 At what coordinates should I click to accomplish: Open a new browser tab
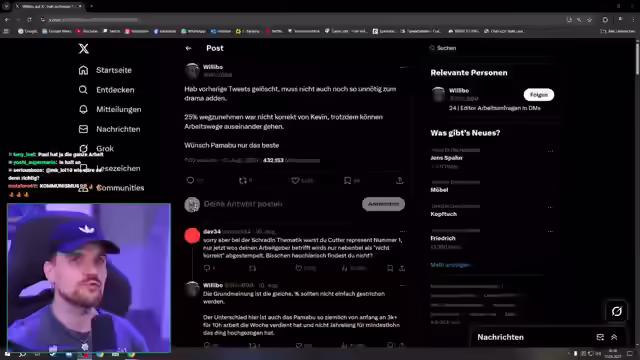click(91, 6)
